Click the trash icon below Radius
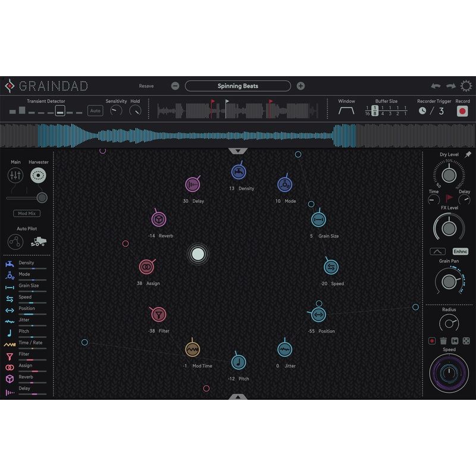This screenshot has height=476, width=476. coord(443,341)
